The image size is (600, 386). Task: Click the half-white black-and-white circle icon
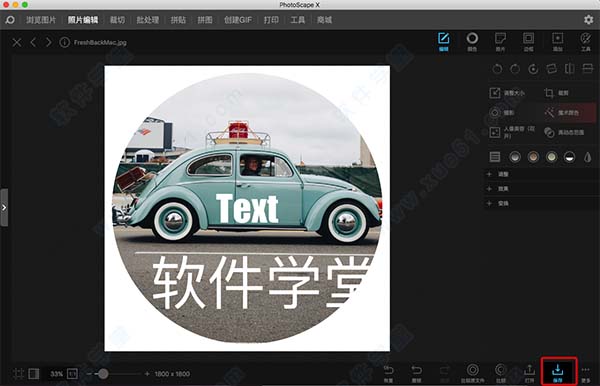point(569,157)
